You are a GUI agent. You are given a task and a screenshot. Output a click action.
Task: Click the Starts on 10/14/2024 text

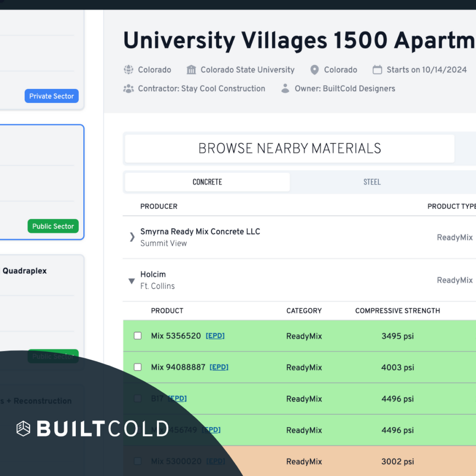tap(427, 70)
